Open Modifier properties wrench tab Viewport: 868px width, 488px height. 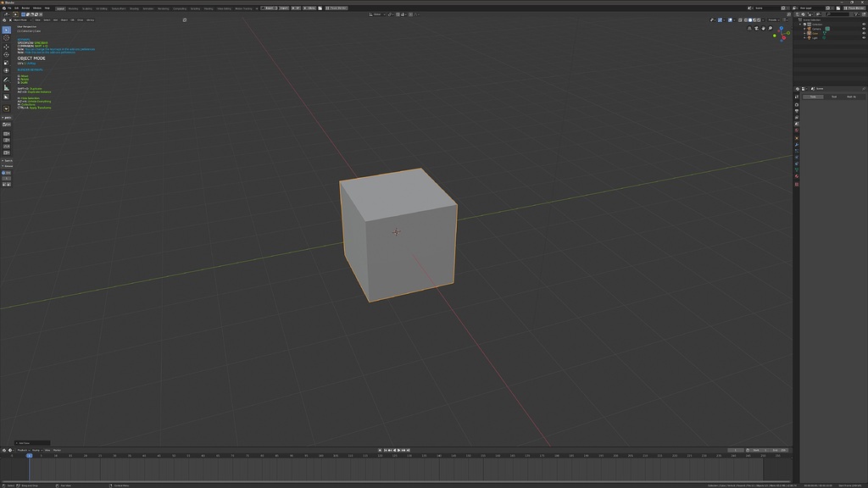pyautogui.click(x=797, y=144)
